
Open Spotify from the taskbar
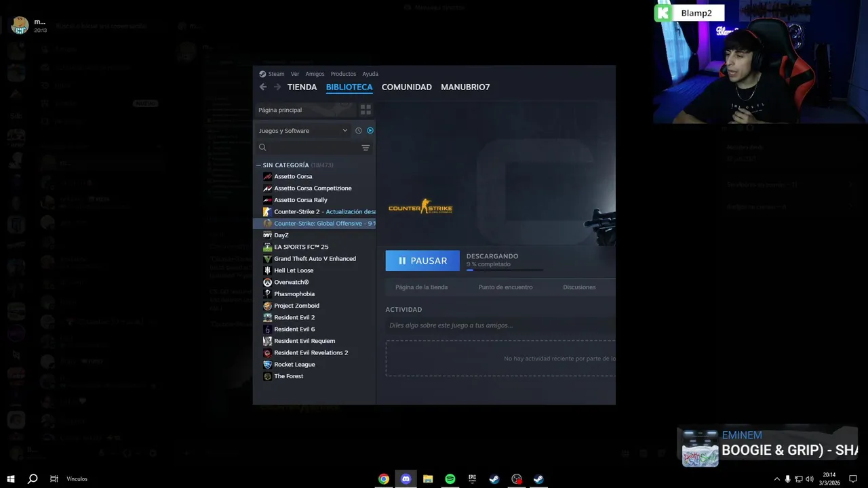(x=450, y=479)
